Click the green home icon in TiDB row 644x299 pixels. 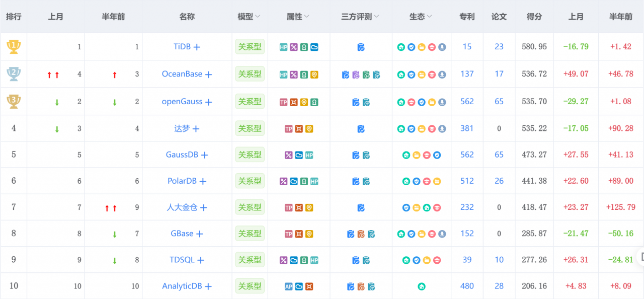coord(401,47)
